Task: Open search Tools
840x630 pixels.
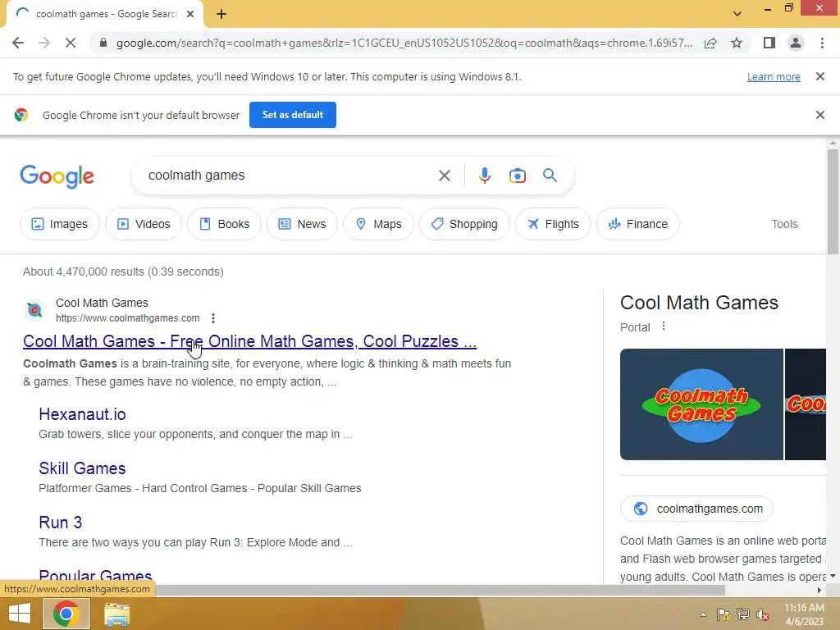Action: click(x=784, y=224)
